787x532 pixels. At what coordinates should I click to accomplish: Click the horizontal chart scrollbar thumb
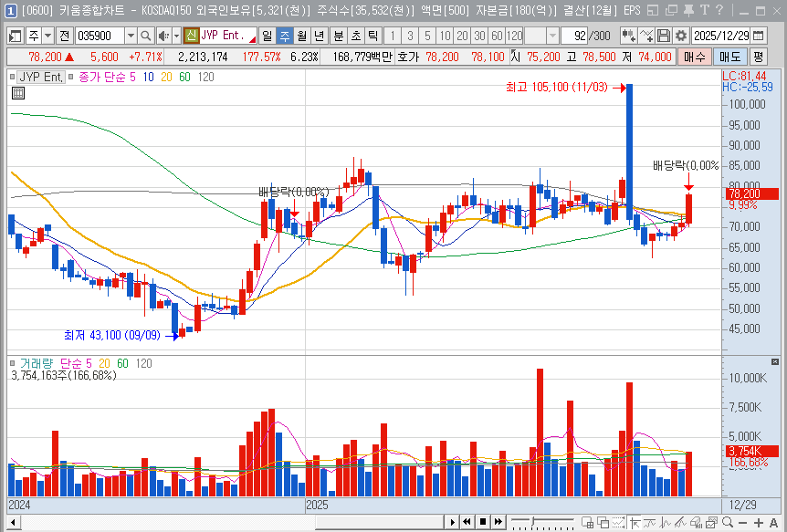[x=380, y=522]
